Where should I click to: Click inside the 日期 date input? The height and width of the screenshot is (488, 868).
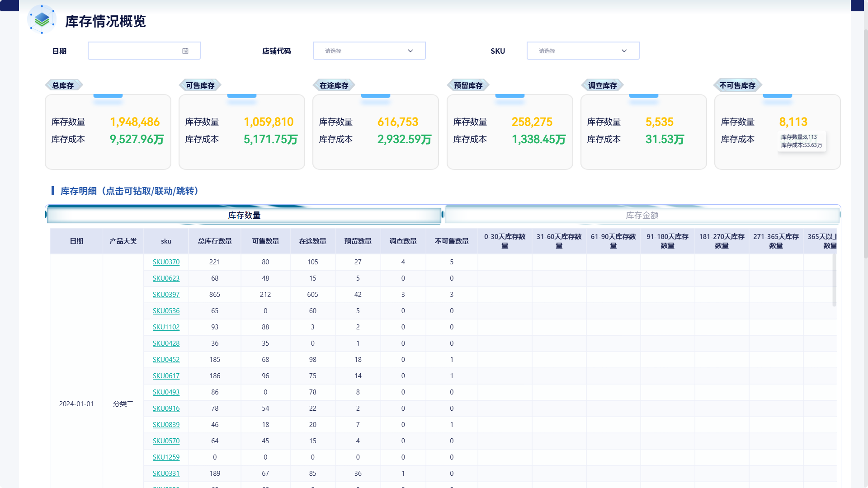tap(144, 51)
